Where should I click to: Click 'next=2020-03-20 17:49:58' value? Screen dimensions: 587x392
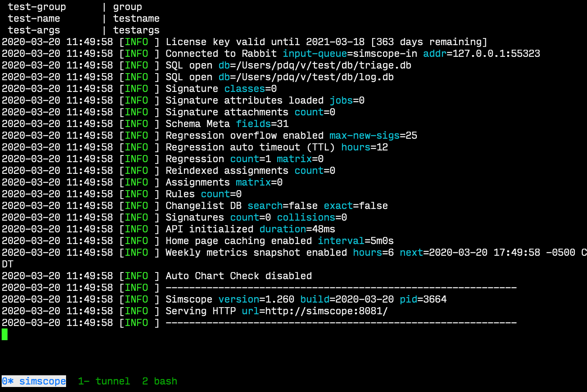[470, 252]
